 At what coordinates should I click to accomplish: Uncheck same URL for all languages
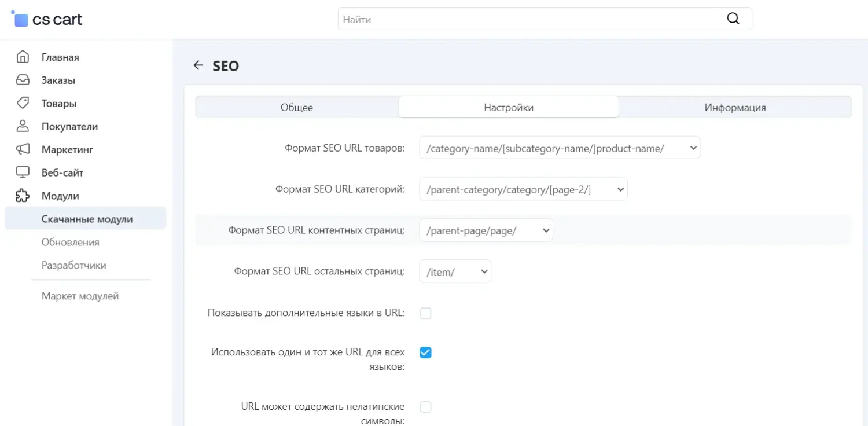pyautogui.click(x=425, y=352)
